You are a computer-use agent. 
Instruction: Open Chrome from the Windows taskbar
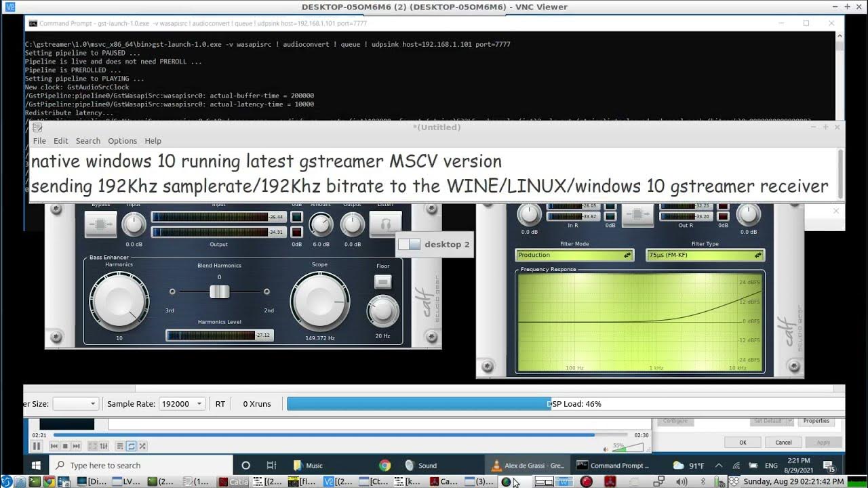coord(384,466)
